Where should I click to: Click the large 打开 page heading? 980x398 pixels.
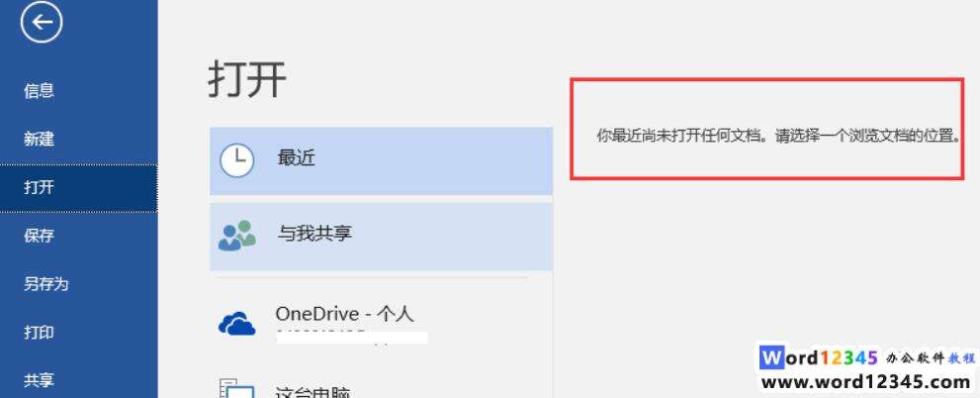click(x=247, y=79)
